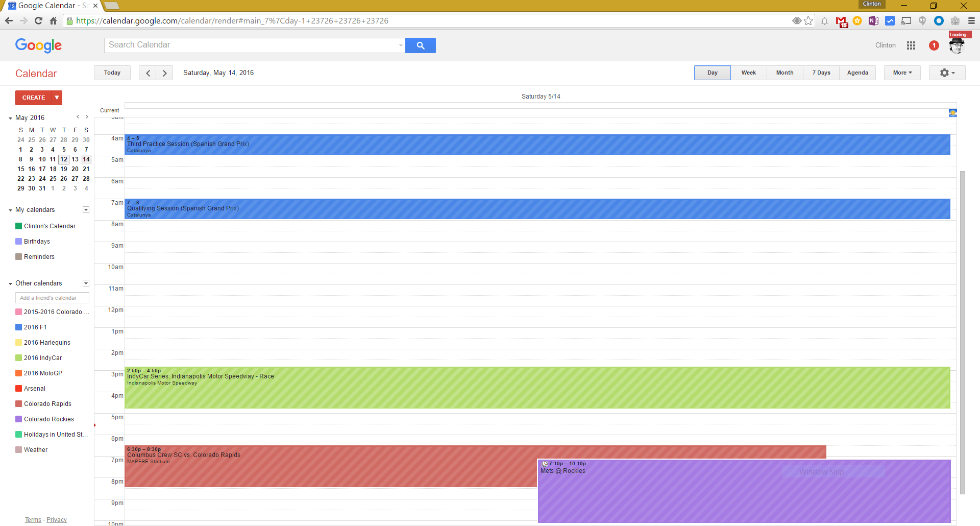Toggle Arsenal calendar visibility
This screenshot has width=980, height=526.
click(x=18, y=389)
